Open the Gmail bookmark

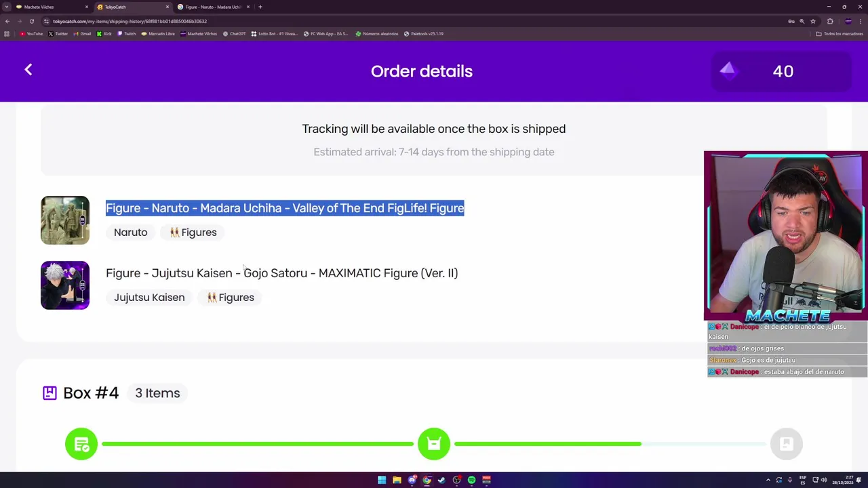click(x=82, y=34)
